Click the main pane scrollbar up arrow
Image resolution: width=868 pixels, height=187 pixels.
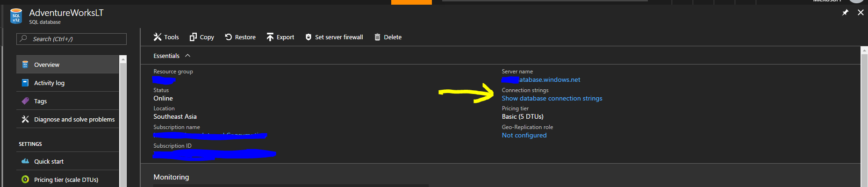click(x=864, y=50)
